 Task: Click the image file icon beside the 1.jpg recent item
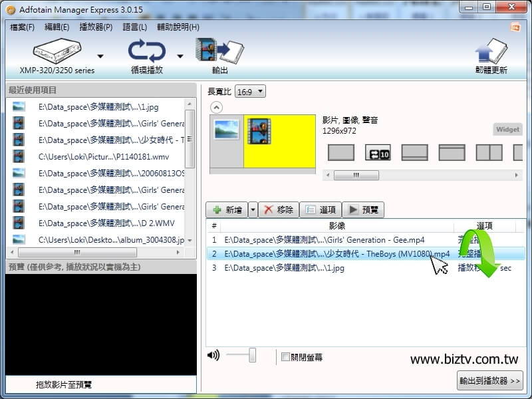pos(19,106)
